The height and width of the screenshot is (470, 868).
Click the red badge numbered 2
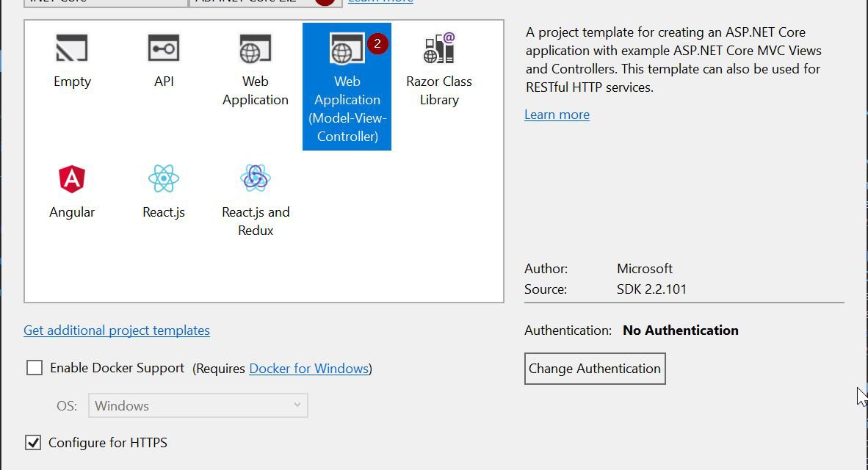click(377, 44)
